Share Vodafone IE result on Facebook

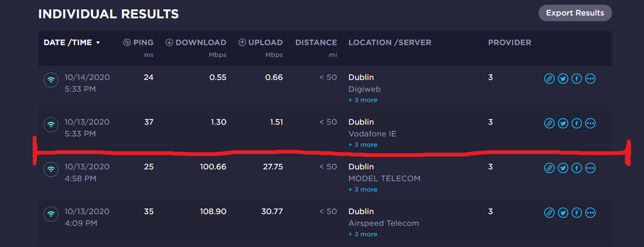tap(577, 123)
